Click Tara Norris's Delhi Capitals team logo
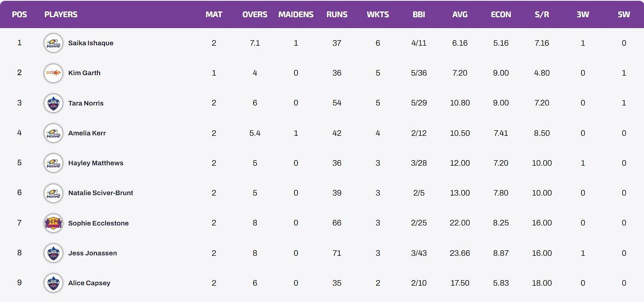 tap(53, 103)
